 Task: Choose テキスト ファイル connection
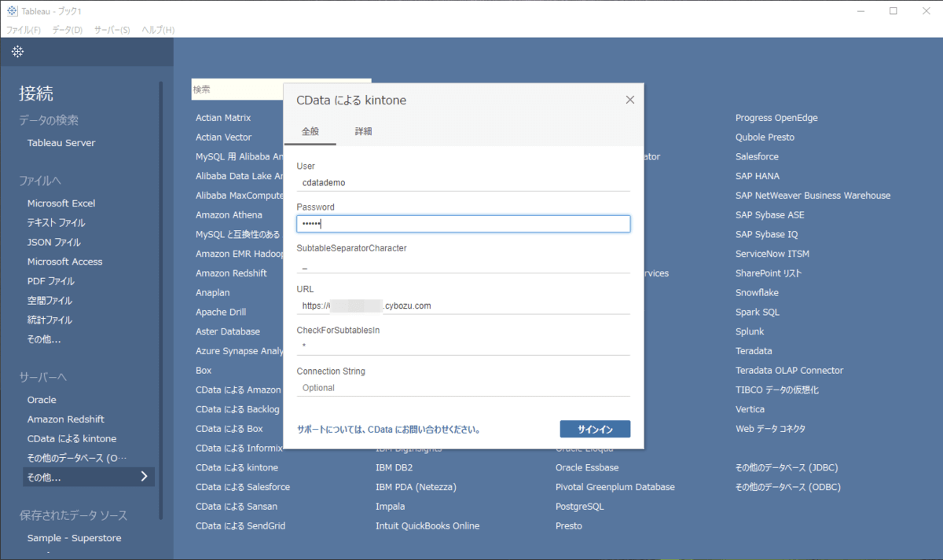click(57, 223)
